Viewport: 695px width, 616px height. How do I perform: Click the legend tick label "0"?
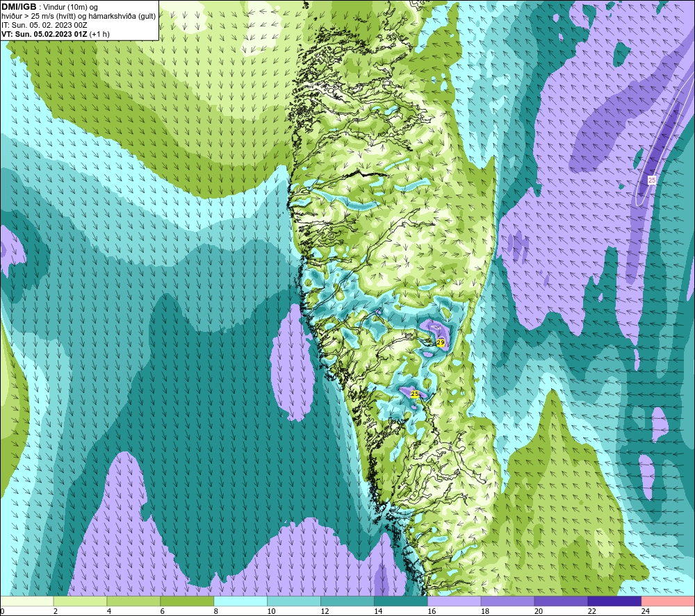click(x=2, y=611)
